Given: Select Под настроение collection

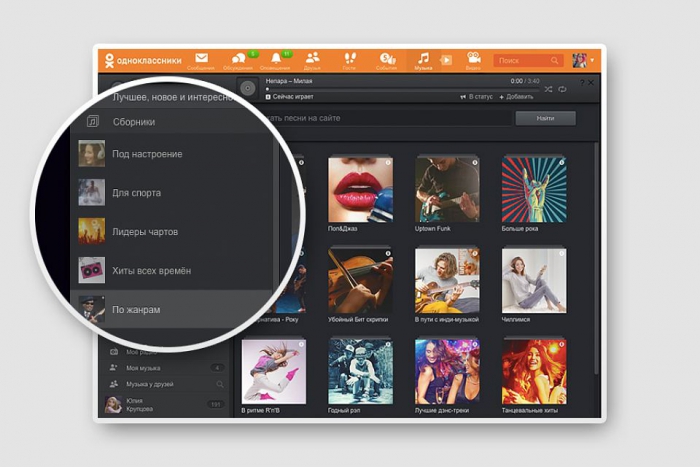Looking at the screenshot, I should point(172,154).
